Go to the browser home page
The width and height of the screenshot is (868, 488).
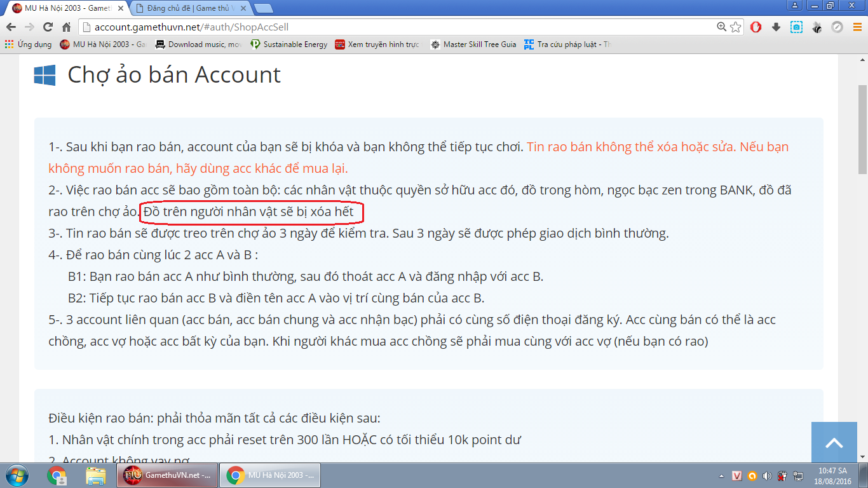(66, 27)
